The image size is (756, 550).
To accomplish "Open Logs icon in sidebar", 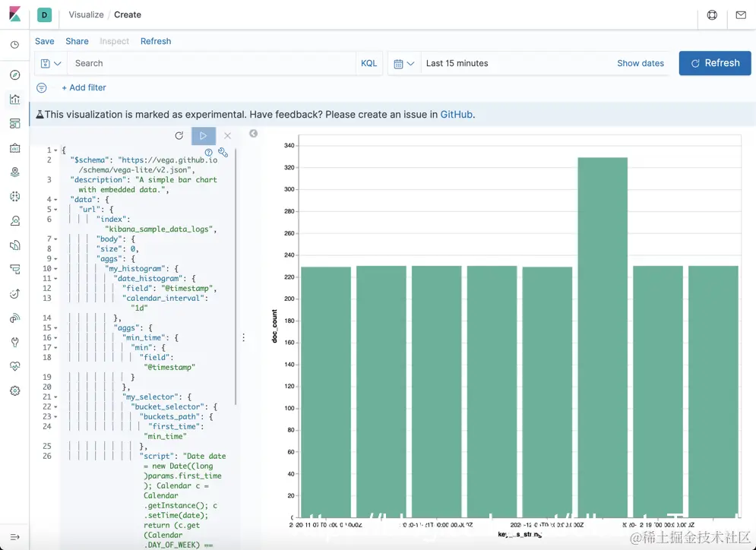I will coord(15,245).
